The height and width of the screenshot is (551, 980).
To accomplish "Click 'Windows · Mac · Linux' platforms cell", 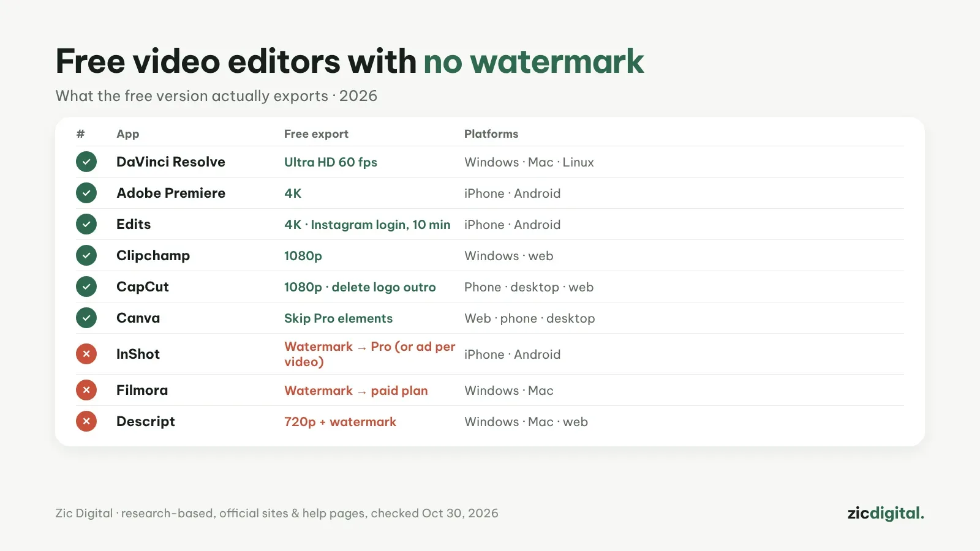I will (x=529, y=162).
